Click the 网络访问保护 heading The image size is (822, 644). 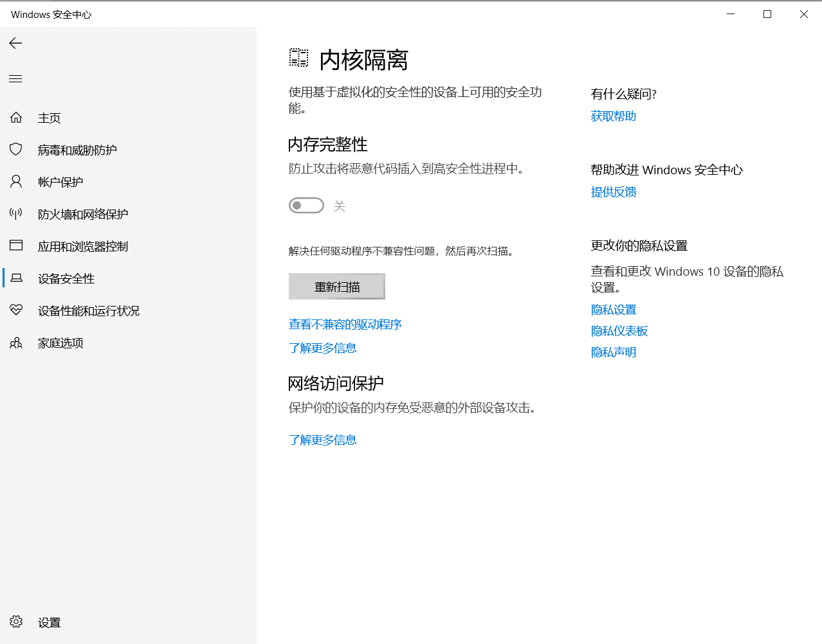click(x=336, y=383)
